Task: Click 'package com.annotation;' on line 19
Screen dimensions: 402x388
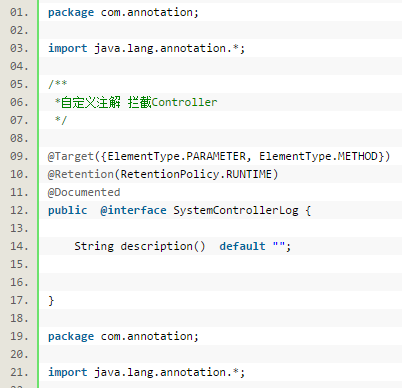Action: 123,337
